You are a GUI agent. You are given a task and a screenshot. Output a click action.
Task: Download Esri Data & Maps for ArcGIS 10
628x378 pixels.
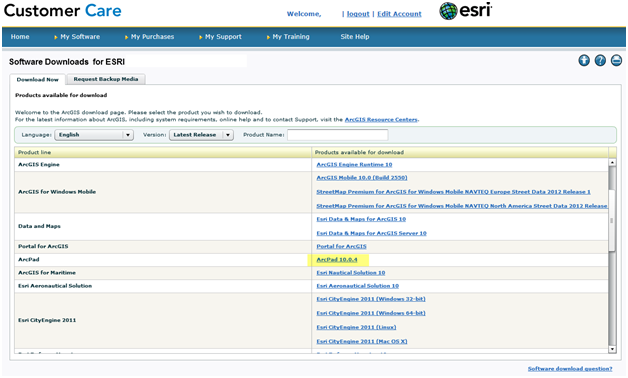click(x=361, y=219)
